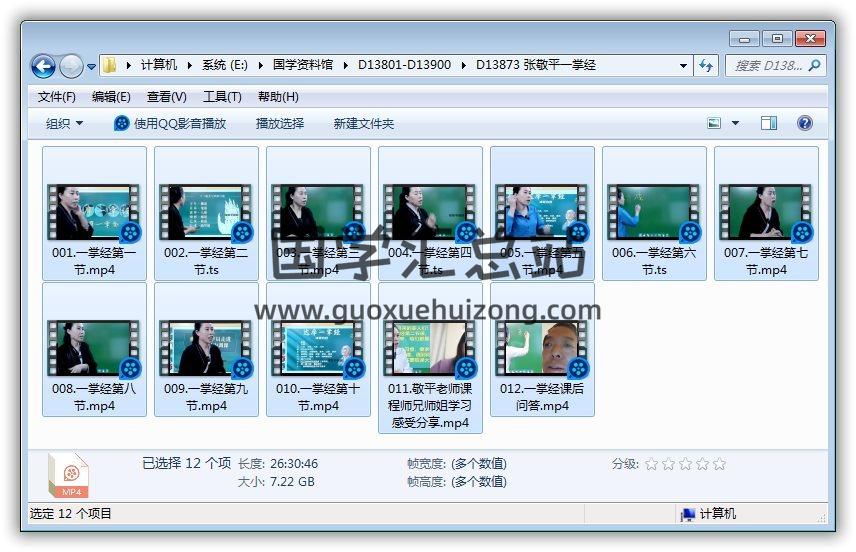
Task: Open the 文件(F) menu
Action: click(57, 97)
